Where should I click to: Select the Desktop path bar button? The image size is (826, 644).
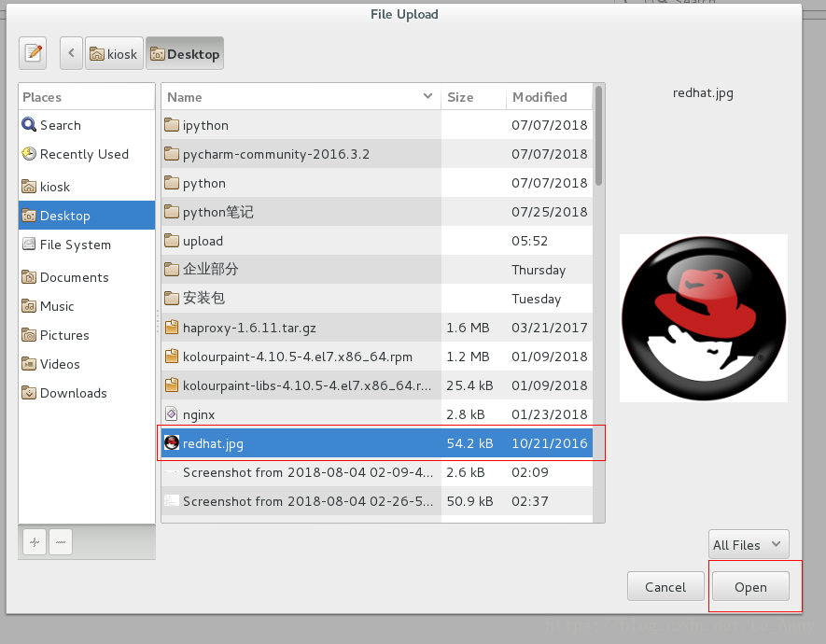point(185,53)
